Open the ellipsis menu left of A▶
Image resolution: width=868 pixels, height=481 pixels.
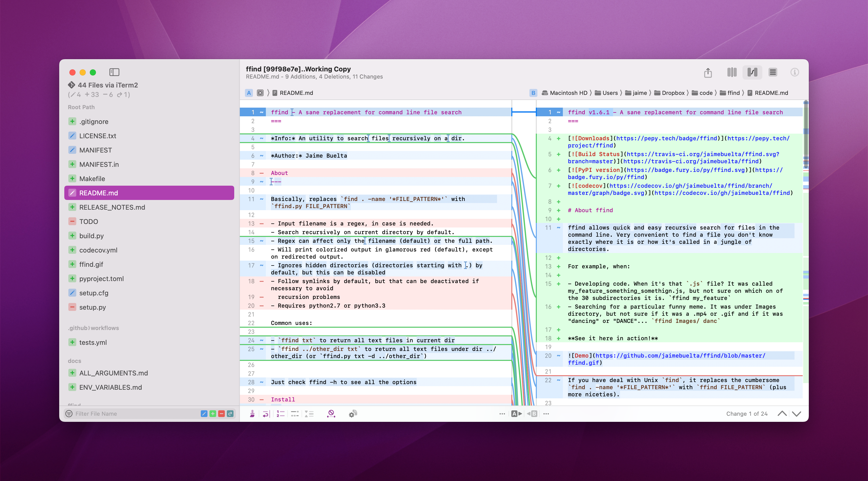(x=502, y=414)
